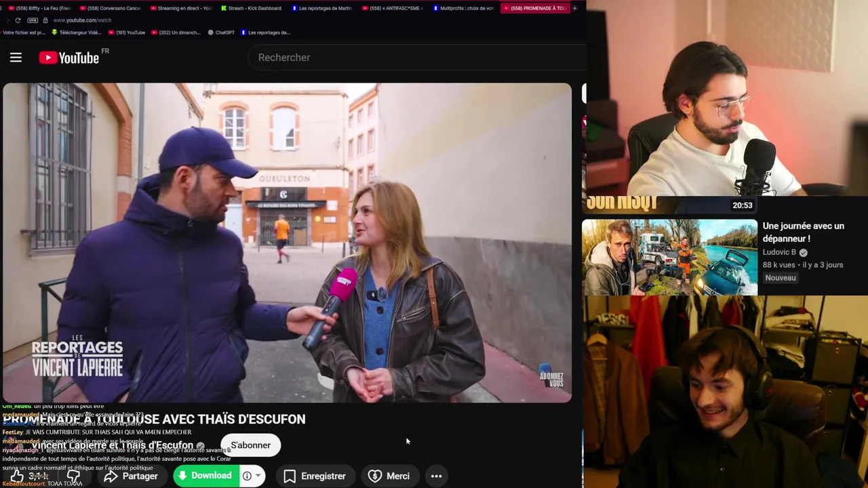868x488 pixels.
Task: Switch to the 'Conversano Cancel' tab
Action: [111, 8]
